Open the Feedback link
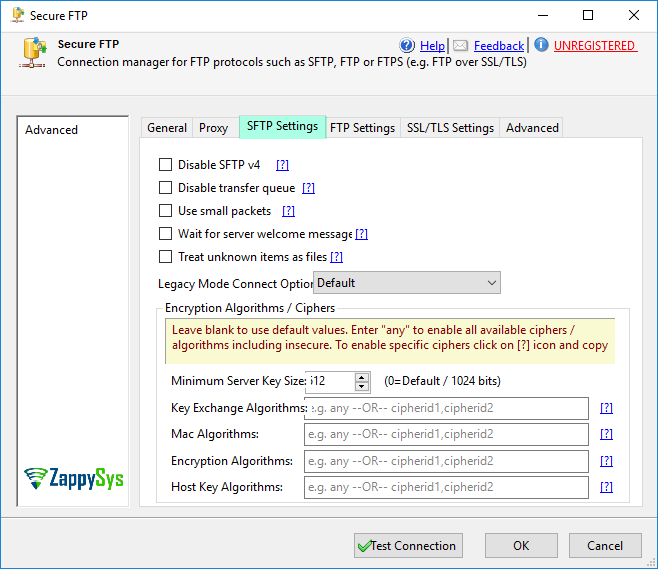 [499, 45]
